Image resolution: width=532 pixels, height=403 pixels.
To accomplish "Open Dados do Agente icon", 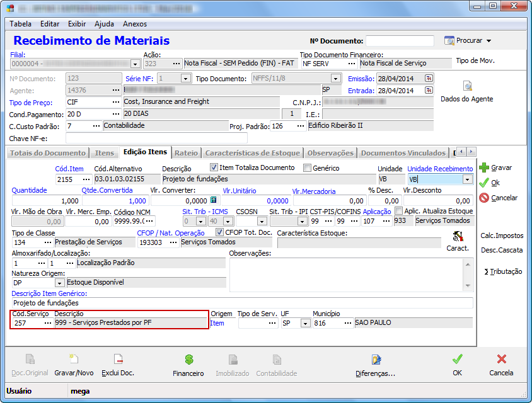I will click(x=467, y=86).
